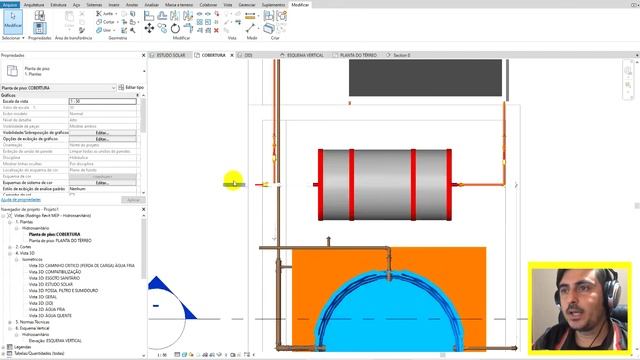Open Vista 3D: COMPATIBILIZAÇÃO
The width and height of the screenshot is (640, 360).
click(55, 272)
